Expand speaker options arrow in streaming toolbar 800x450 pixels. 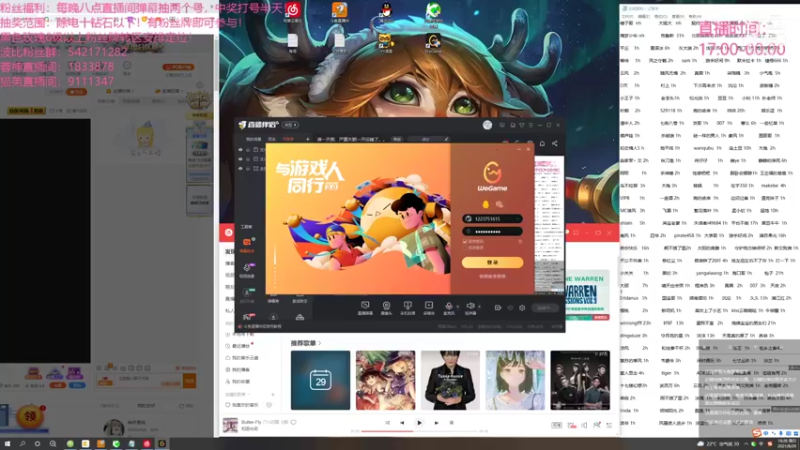479,307
